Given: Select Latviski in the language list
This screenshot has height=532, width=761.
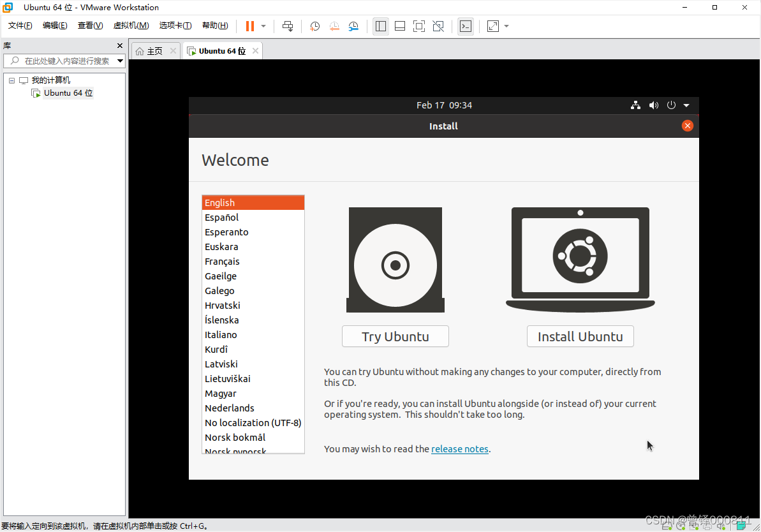Looking at the screenshot, I should pos(253,364).
